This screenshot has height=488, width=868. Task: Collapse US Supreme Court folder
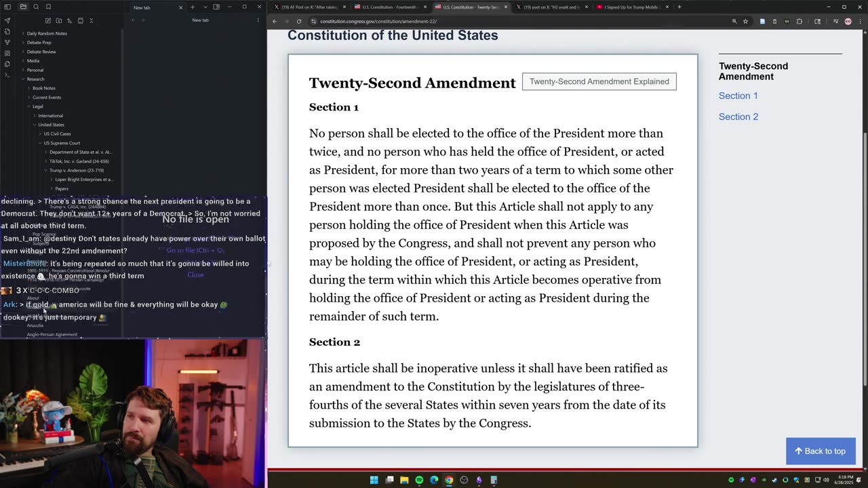(x=62, y=143)
